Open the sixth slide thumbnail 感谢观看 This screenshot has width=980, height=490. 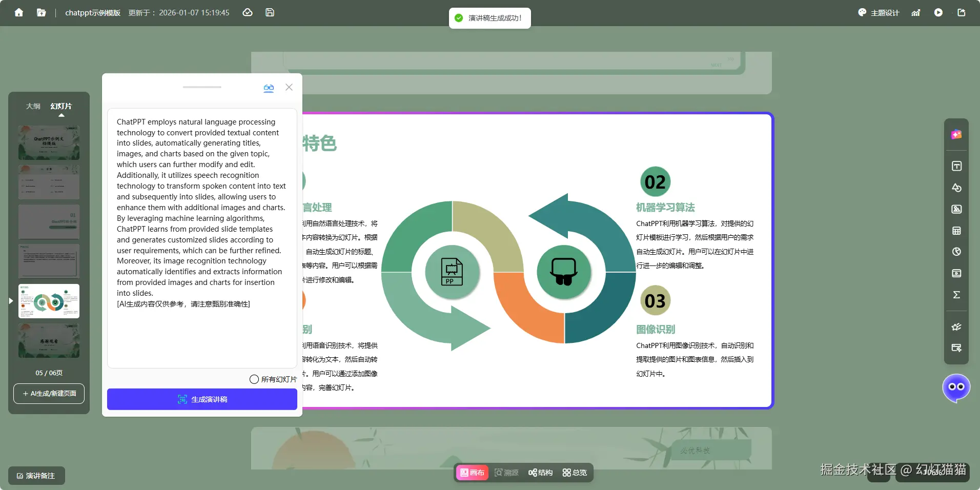pyautogui.click(x=49, y=341)
